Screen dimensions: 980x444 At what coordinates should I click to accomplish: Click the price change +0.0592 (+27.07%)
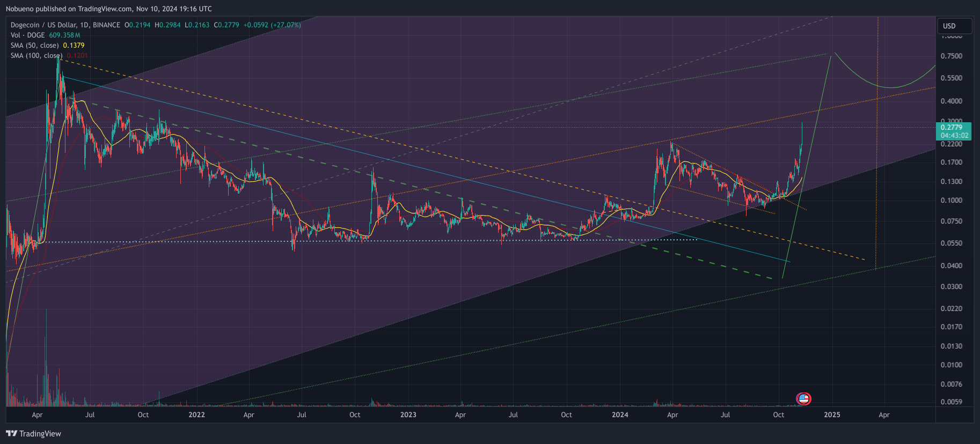pos(272,25)
